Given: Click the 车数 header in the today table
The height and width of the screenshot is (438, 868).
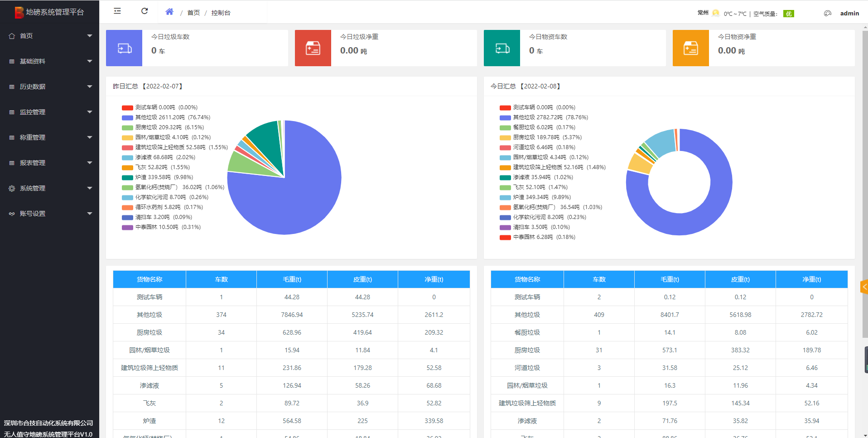Looking at the screenshot, I should point(599,279).
